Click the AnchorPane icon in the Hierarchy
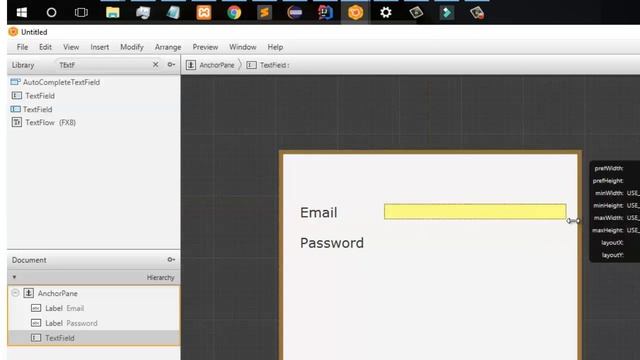Screen dimensions: 640x360 pyautogui.click(x=29, y=293)
